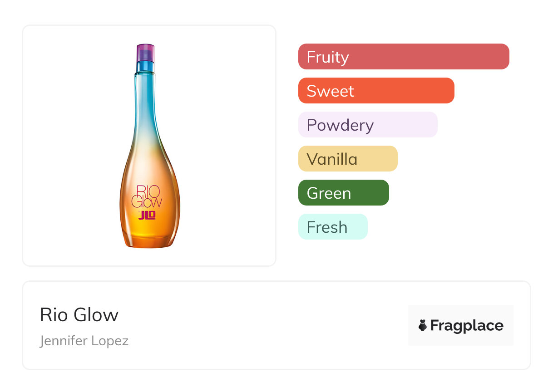The width and height of the screenshot is (553, 392).
Task: Click the Green accord bar
Action: (343, 193)
